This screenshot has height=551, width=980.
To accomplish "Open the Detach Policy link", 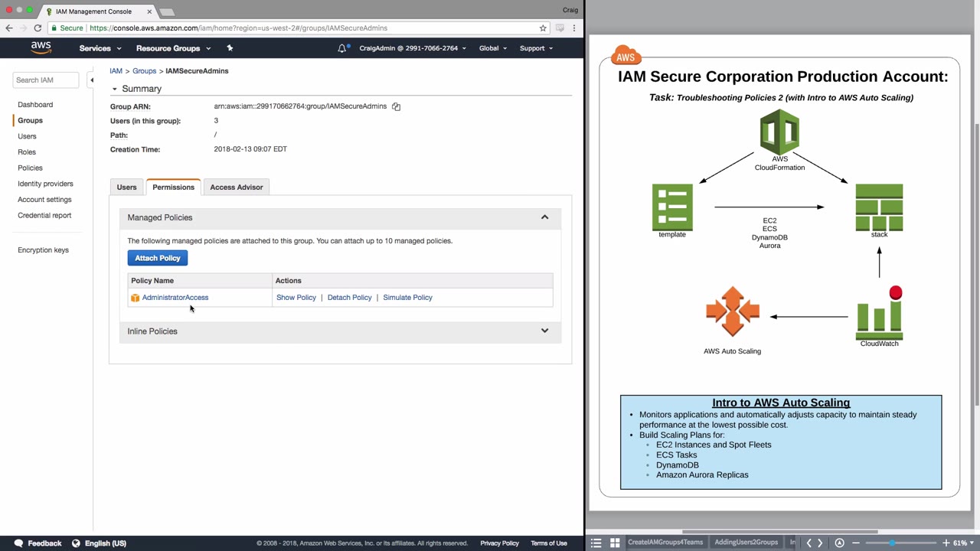I will click(x=349, y=298).
